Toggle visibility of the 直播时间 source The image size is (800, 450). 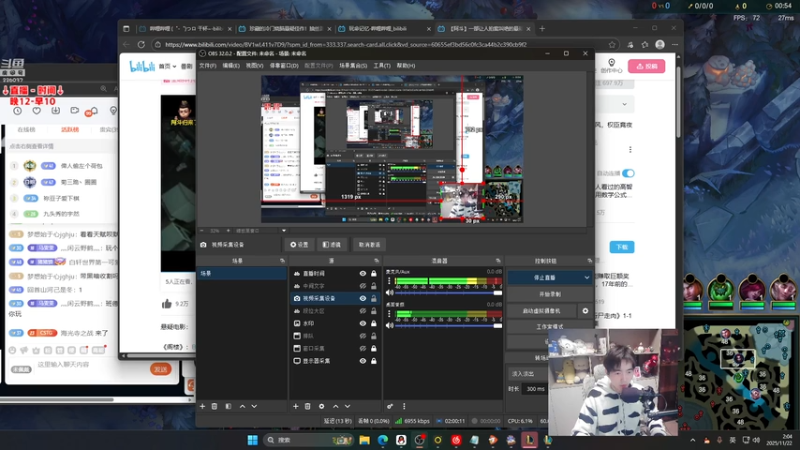(x=363, y=273)
